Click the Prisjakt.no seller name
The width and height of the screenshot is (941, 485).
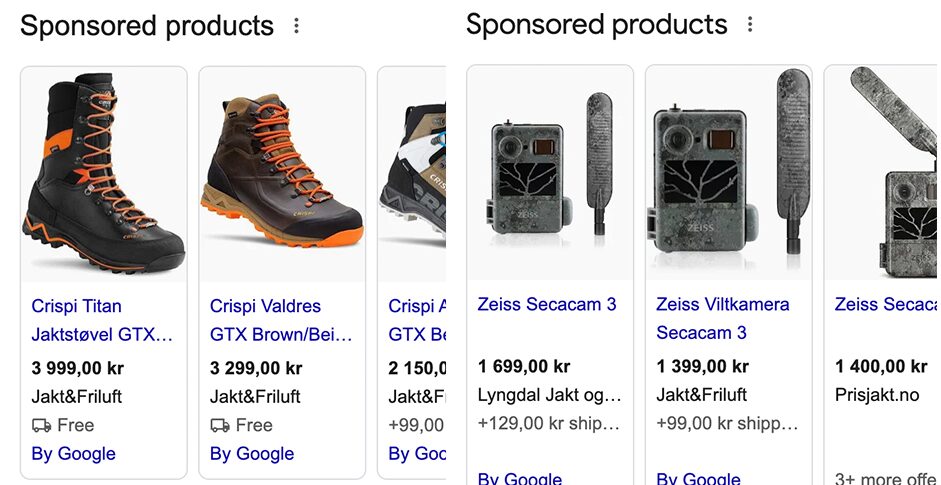(x=877, y=395)
